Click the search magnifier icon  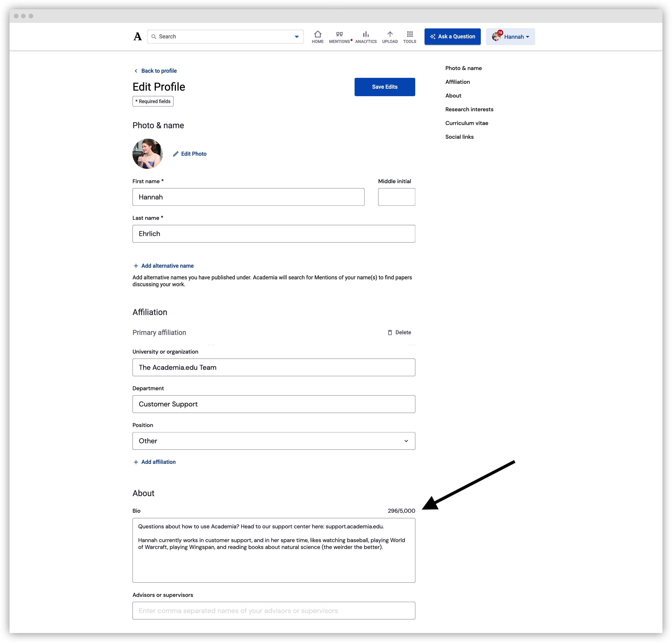point(154,36)
